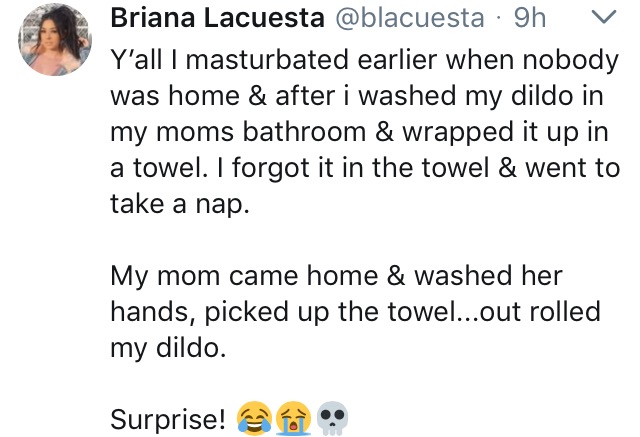The height and width of the screenshot is (437, 640).
Task: Click the tears-of-joy laughing emoji
Action: (x=255, y=418)
